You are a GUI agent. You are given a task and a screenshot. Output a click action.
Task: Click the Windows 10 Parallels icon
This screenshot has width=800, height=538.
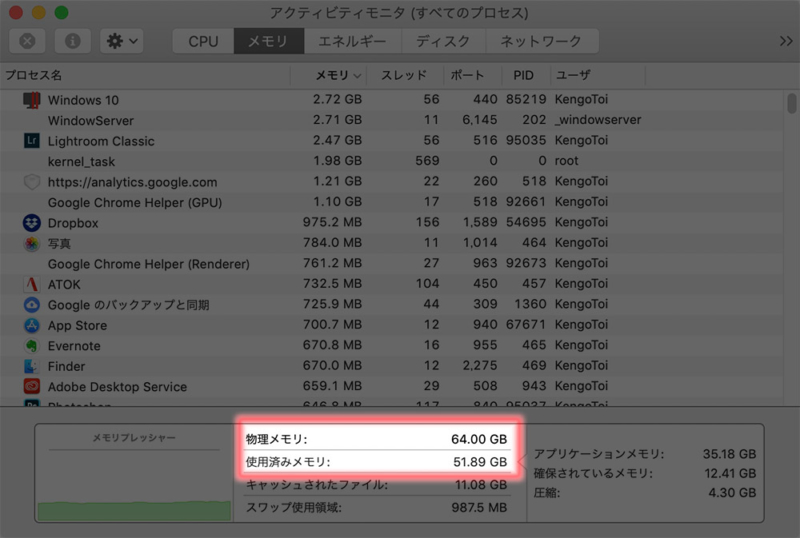[32, 100]
